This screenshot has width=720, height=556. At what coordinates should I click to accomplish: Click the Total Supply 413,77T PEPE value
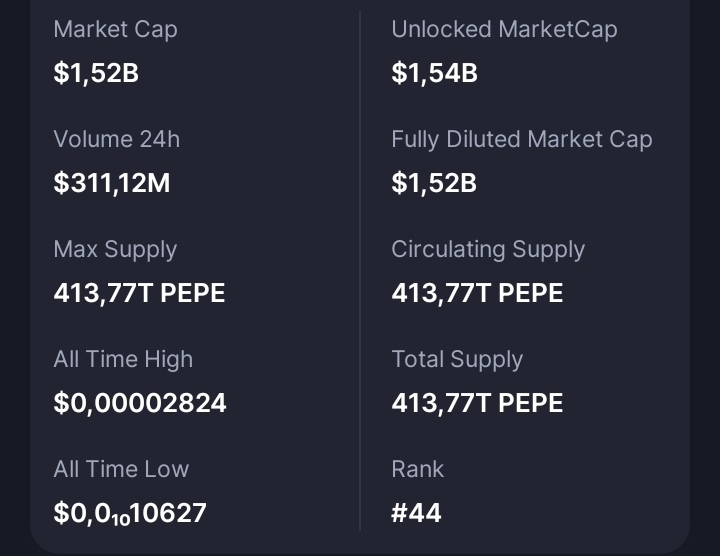(477, 403)
